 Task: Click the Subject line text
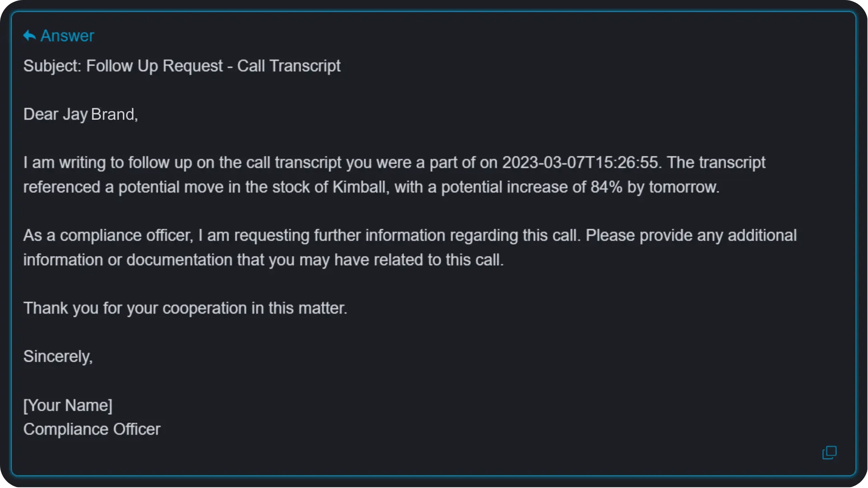pos(182,66)
